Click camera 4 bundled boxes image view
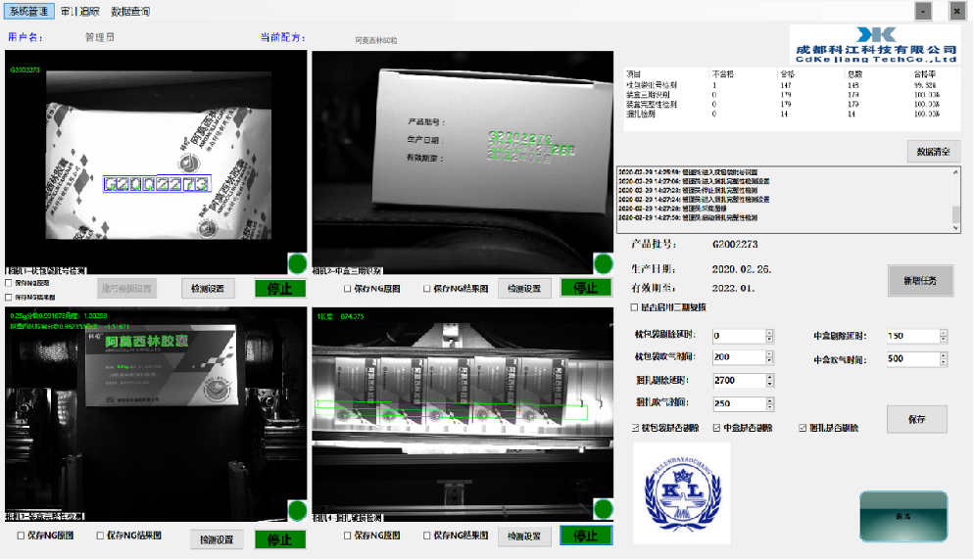Viewport: 974px width, 560px height. click(x=463, y=414)
